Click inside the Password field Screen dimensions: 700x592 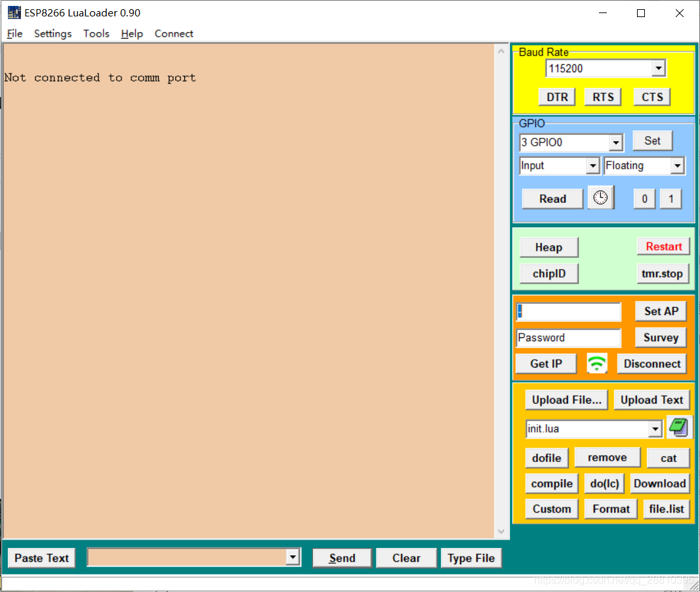coord(568,337)
